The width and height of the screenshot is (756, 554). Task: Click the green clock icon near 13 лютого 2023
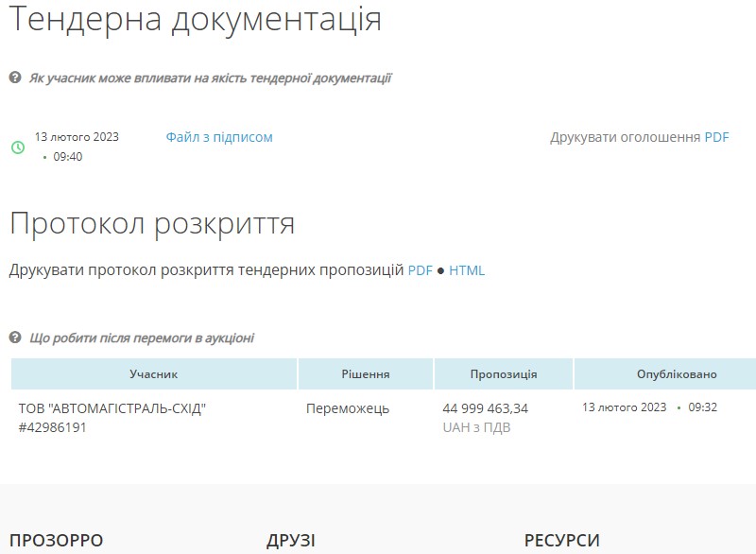coord(18,147)
